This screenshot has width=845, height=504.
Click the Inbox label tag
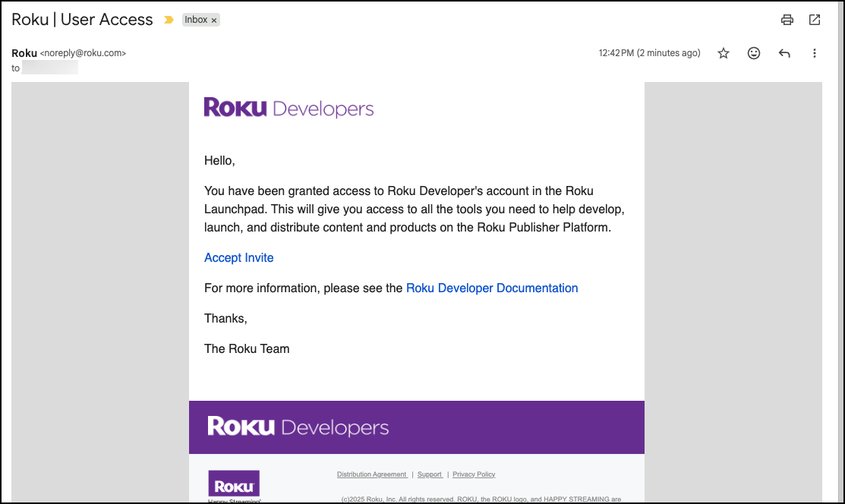196,20
